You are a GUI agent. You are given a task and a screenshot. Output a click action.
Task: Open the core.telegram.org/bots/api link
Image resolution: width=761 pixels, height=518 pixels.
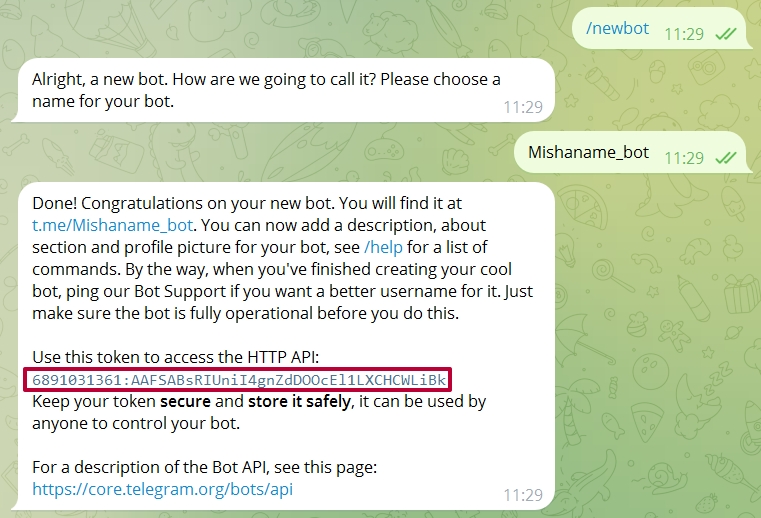tap(163, 489)
